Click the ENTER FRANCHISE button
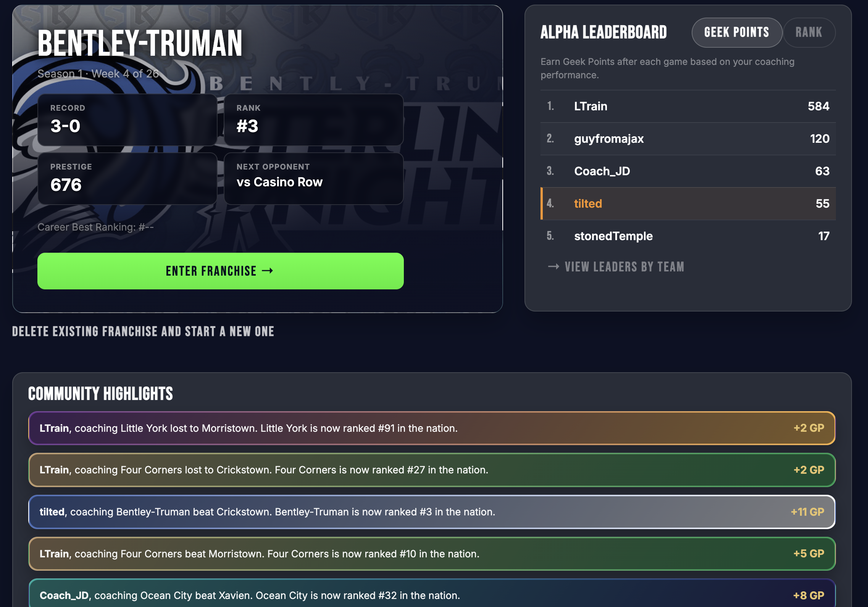Viewport: 868px width, 607px height. [x=220, y=271]
